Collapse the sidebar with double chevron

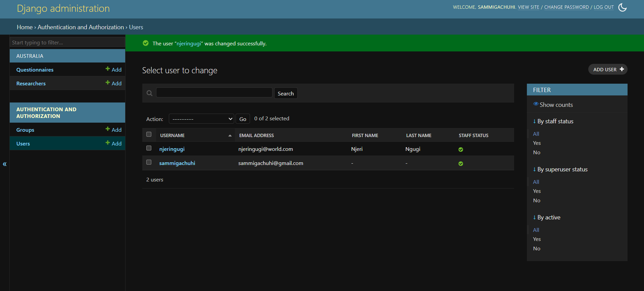point(5,164)
